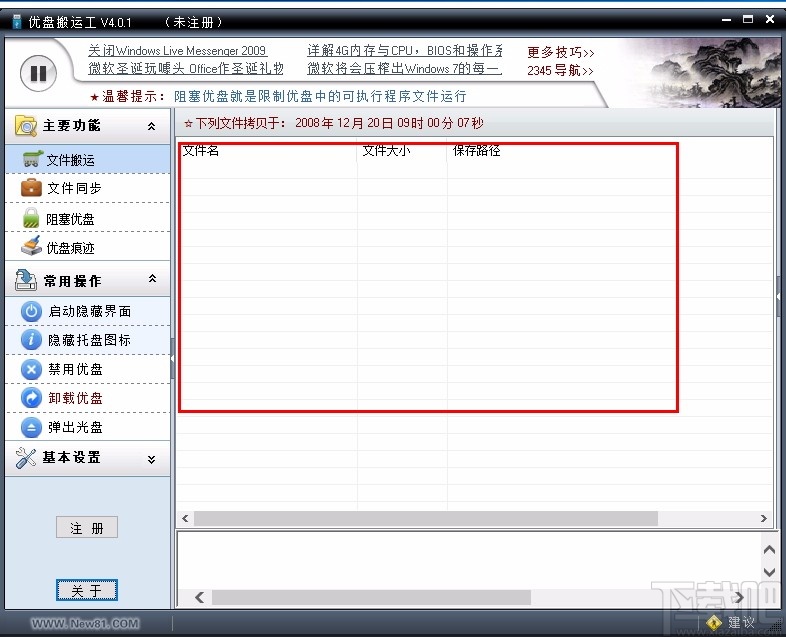
Task: Collapse the 常用操作 section chevron
Action: 152,278
